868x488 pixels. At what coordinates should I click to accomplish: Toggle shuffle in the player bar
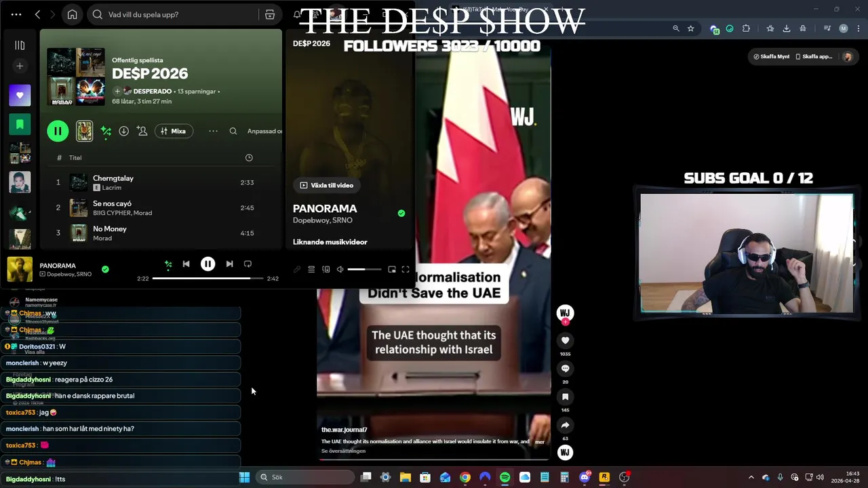click(x=168, y=264)
